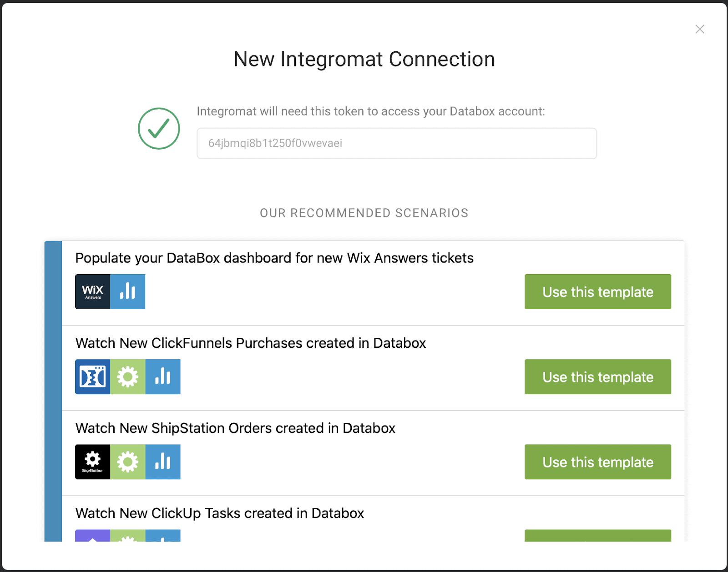Use this template for ClickFunnels purchases
This screenshot has height=572, width=728.
coord(597,376)
